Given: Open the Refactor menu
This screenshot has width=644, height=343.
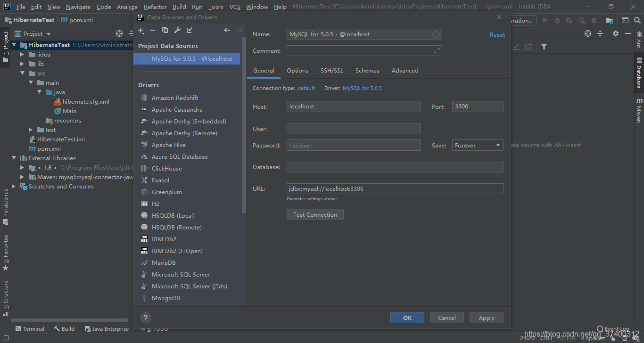Looking at the screenshot, I should [155, 7].
